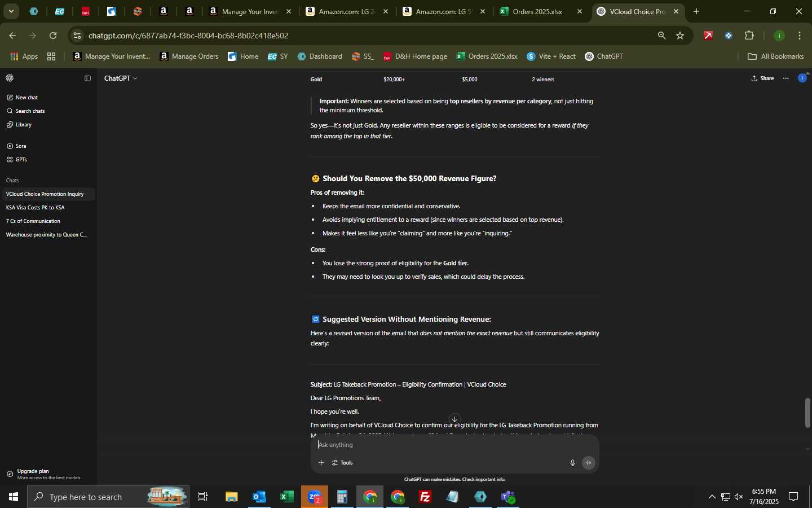
Task: Open the SY bookmark
Action: (x=278, y=56)
